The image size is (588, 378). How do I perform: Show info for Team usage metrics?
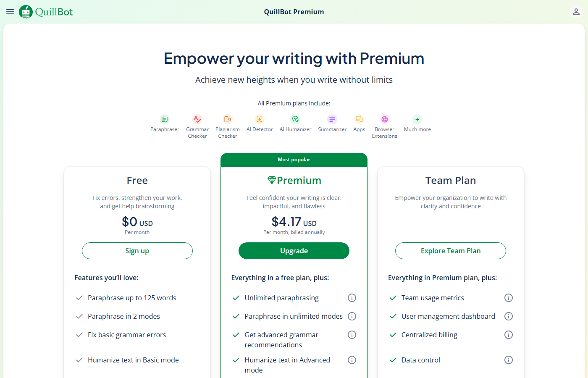(508, 298)
